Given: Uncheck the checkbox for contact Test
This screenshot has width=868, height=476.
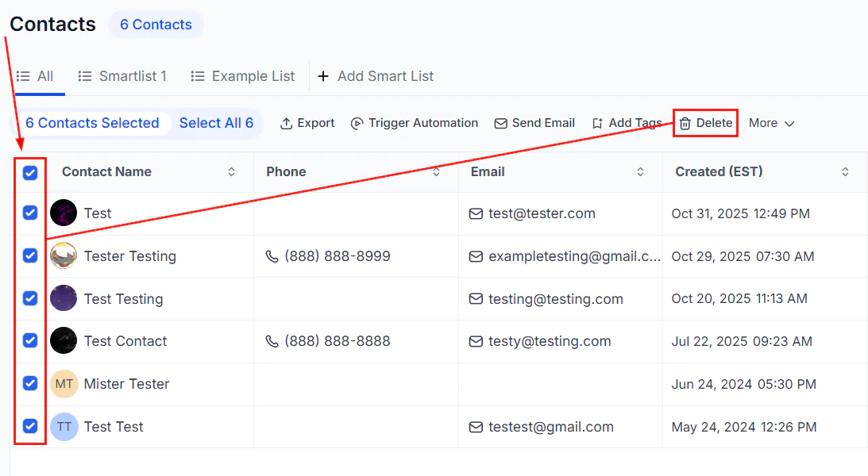Looking at the screenshot, I should click(x=30, y=213).
